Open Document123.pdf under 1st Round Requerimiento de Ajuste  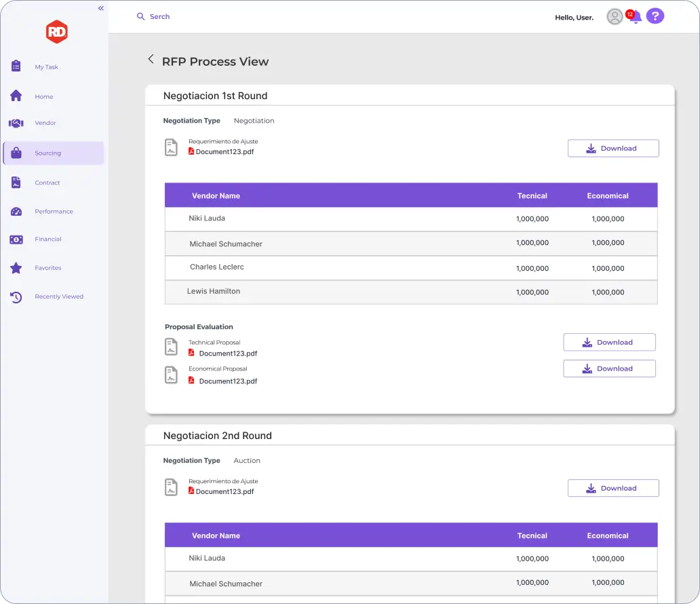[225, 151]
